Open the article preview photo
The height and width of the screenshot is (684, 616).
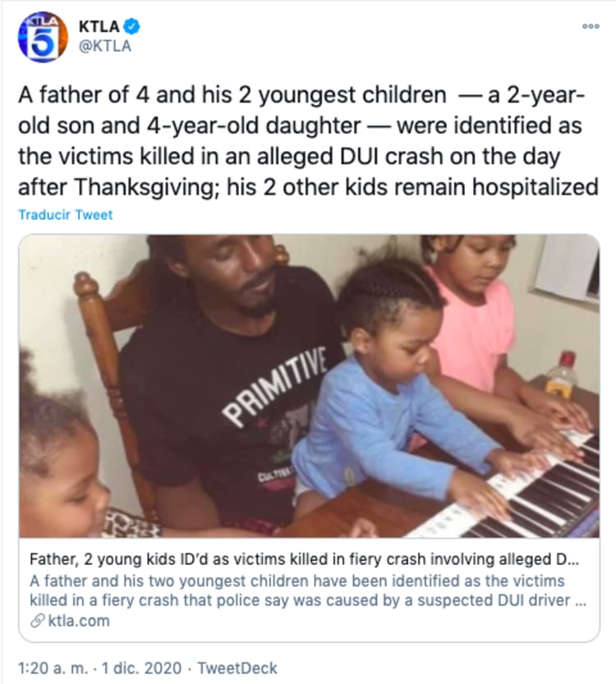click(x=309, y=386)
